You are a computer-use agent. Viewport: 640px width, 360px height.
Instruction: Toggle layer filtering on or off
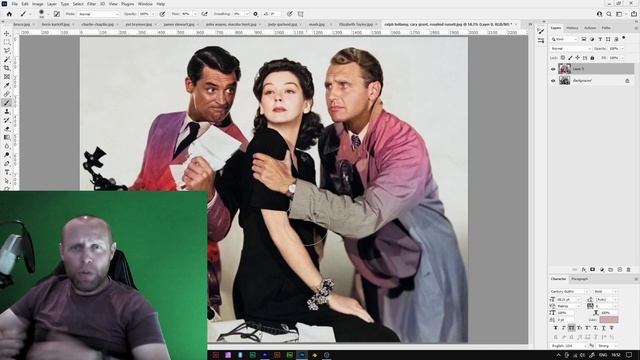(x=624, y=38)
